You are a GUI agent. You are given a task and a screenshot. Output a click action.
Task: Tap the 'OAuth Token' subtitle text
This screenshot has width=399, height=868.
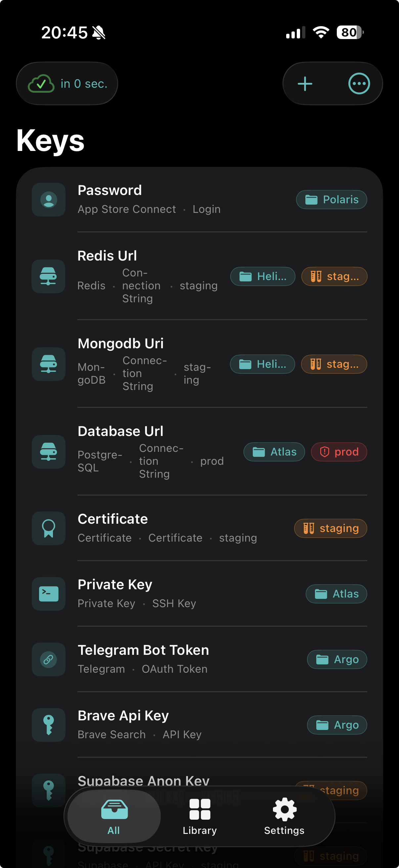(x=174, y=669)
